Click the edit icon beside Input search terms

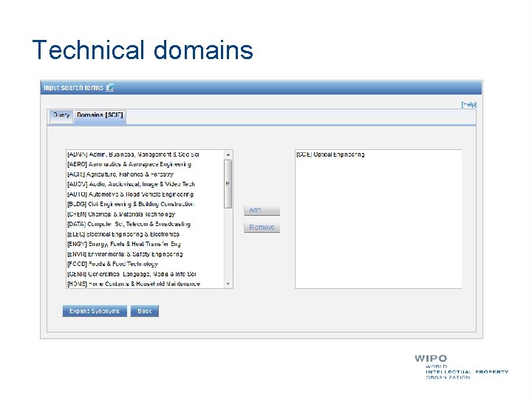110,88
